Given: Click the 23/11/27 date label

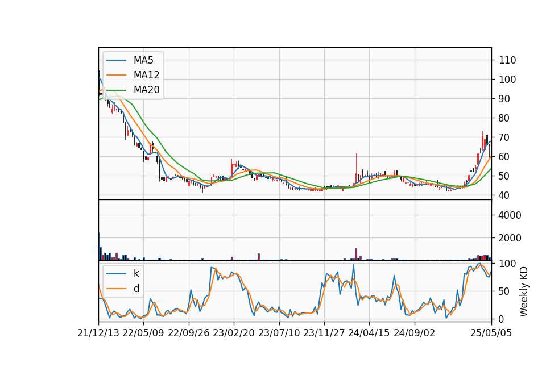Looking at the screenshot, I should click(324, 333).
